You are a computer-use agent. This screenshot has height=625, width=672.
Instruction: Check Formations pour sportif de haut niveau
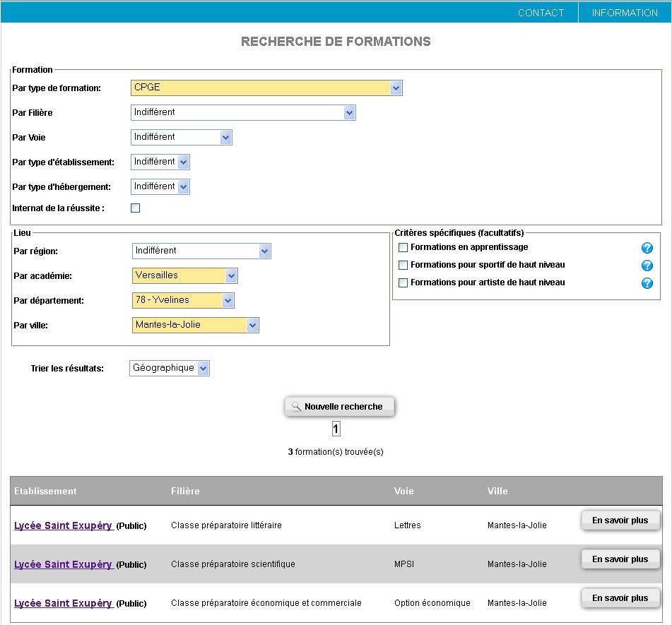(x=403, y=265)
